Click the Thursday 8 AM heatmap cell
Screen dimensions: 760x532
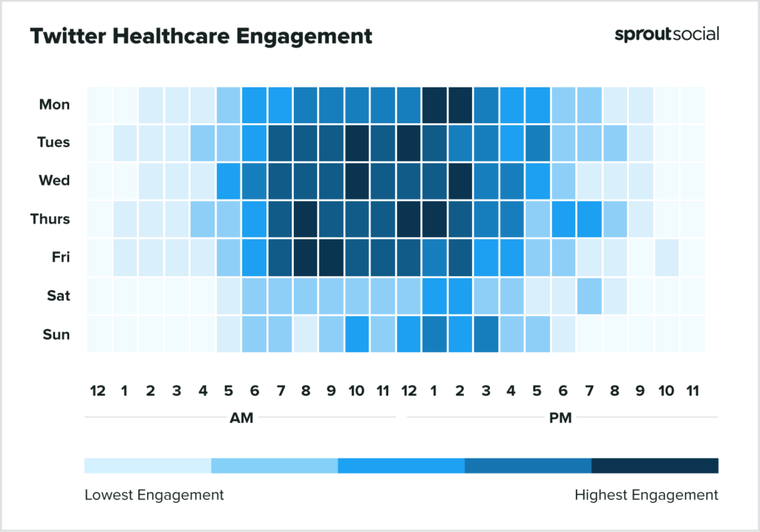[x=306, y=219]
